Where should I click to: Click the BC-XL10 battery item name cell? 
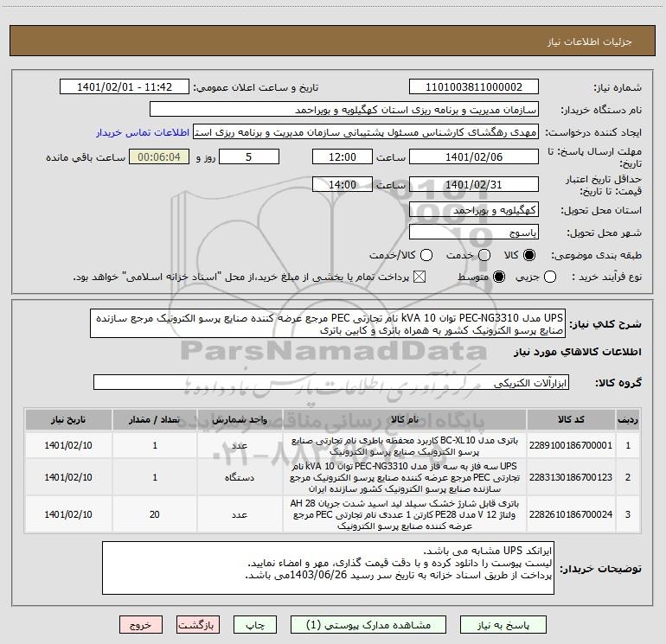click(x=405, y=445)
